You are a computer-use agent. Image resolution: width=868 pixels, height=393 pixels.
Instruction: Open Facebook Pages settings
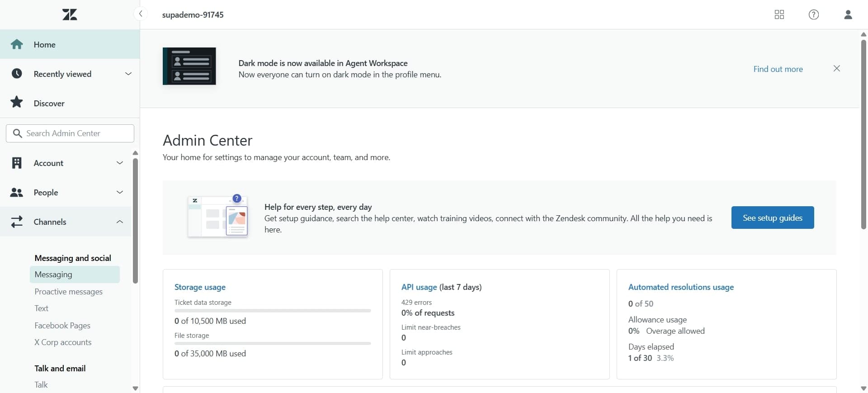(62, 326)
